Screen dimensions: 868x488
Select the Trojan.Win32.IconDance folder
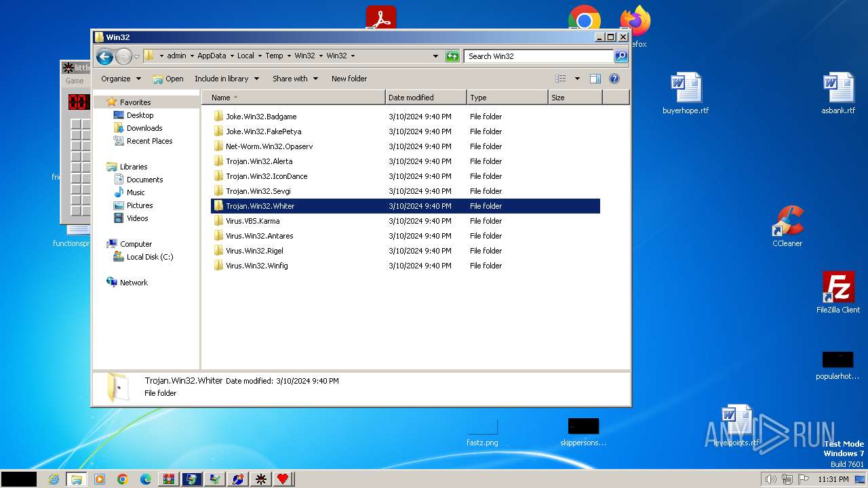coord(406,176)
